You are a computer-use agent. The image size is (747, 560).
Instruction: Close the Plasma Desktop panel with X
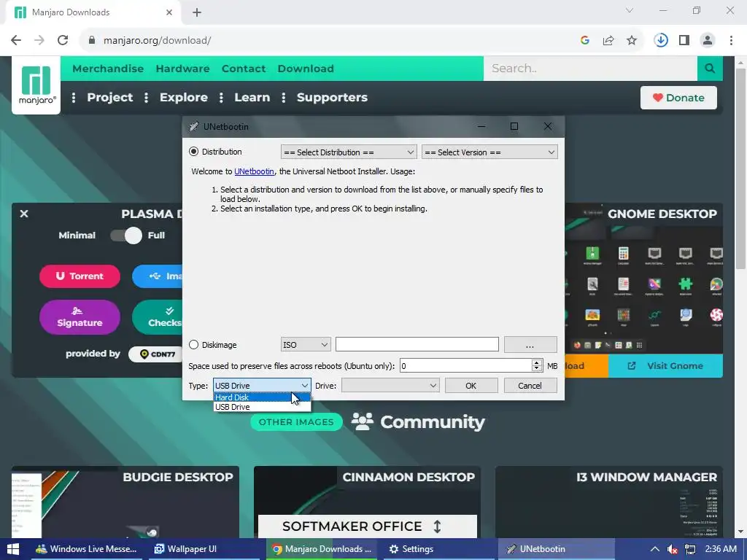click(x=24, y=214)
